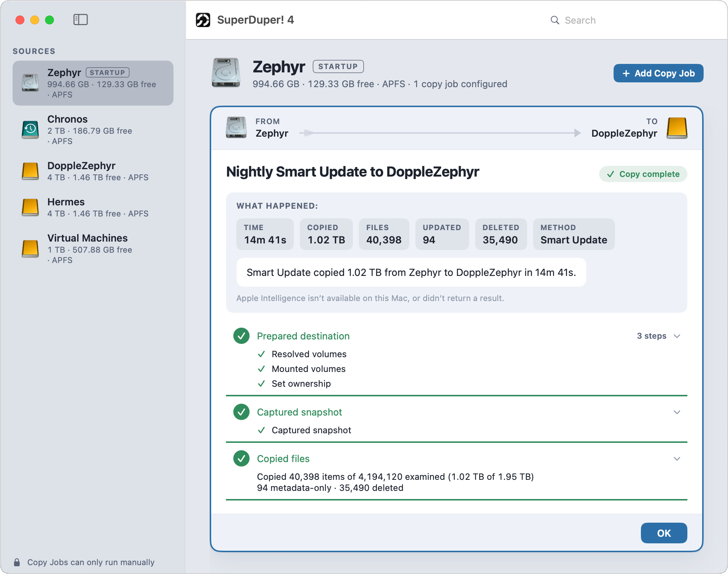Screen dimensions: 728x574
Task: Click the '1 copy job configured' header text
Action: pos(460,84)
